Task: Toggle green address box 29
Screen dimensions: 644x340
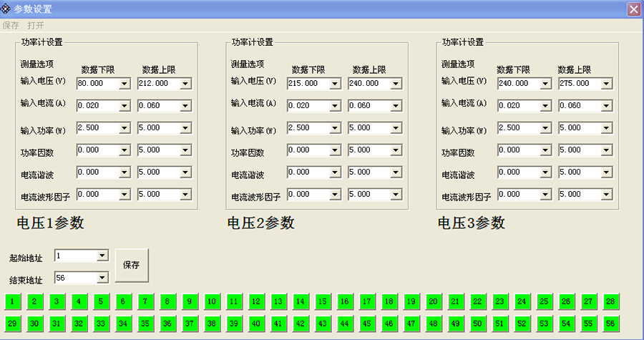Action: (12, 324)
